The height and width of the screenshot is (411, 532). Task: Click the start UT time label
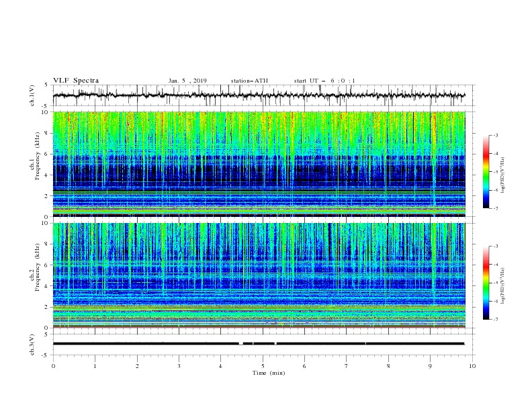click(324, 81)
